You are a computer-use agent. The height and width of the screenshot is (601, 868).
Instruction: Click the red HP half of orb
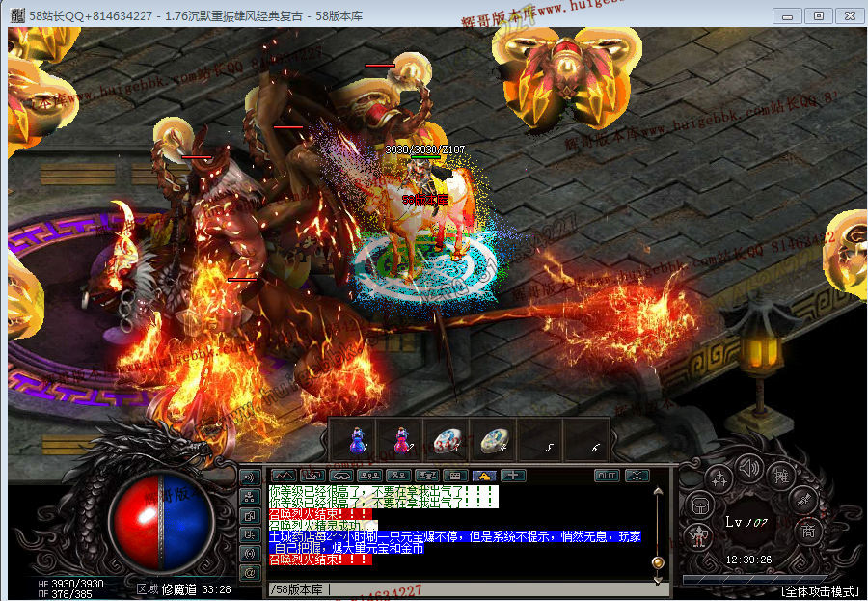[x=135, y=522]
